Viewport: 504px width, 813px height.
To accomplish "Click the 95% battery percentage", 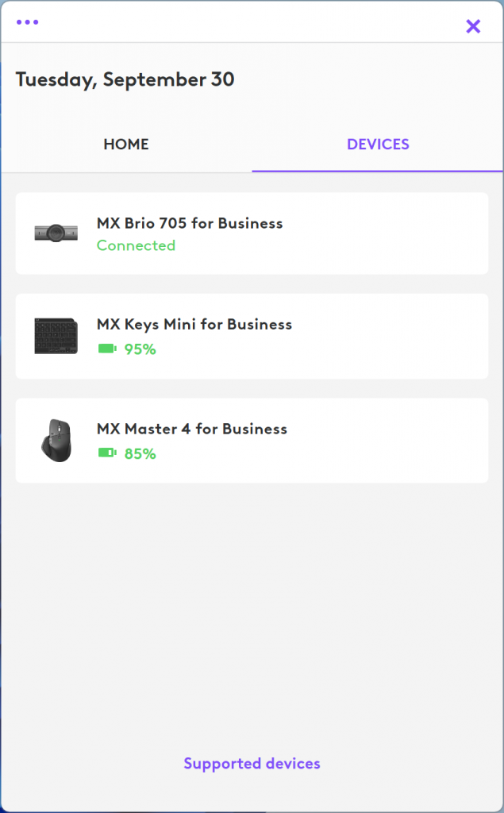I will (140, 349).
